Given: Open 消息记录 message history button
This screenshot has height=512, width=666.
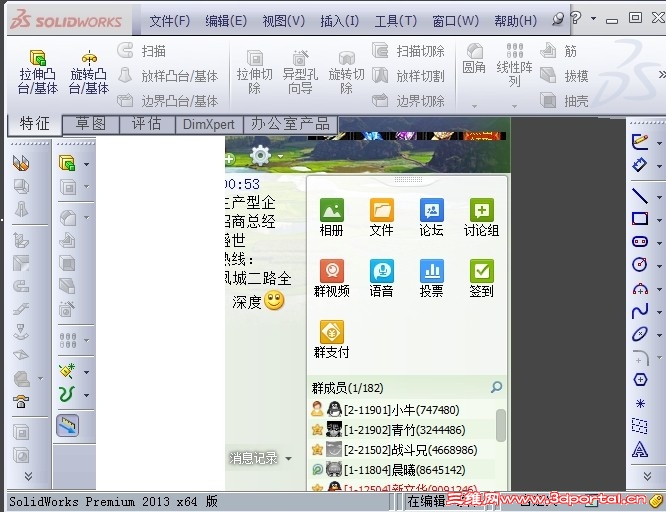Looking at the screenshot, I should pos(254,458).
